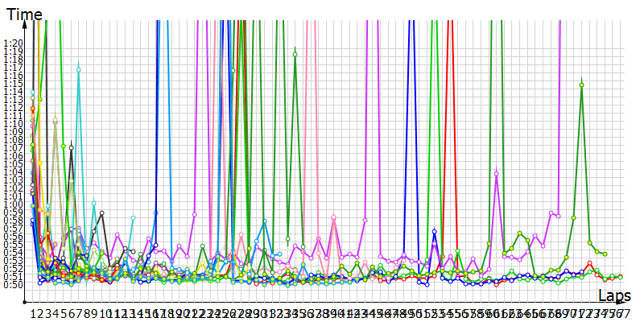Select the cyan peak point near 1:17
The image size is (644, 322).
tap(79, 70)
